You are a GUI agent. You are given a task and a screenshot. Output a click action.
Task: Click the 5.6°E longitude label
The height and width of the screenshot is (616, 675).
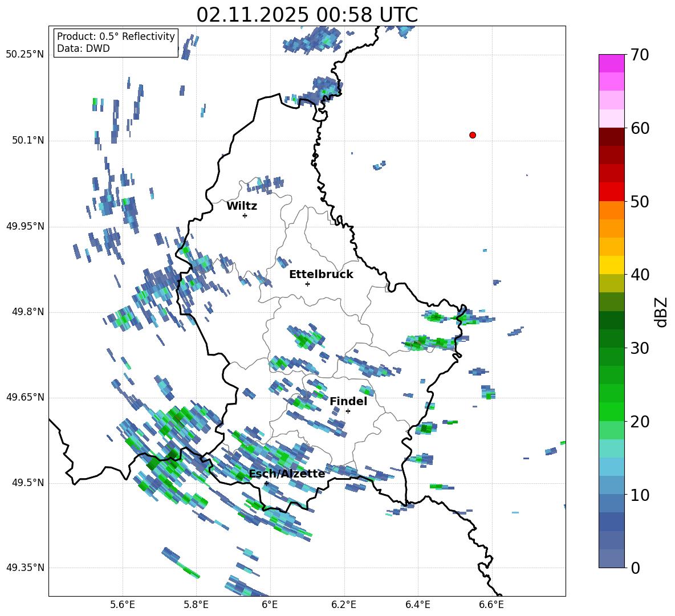[123, 605]
